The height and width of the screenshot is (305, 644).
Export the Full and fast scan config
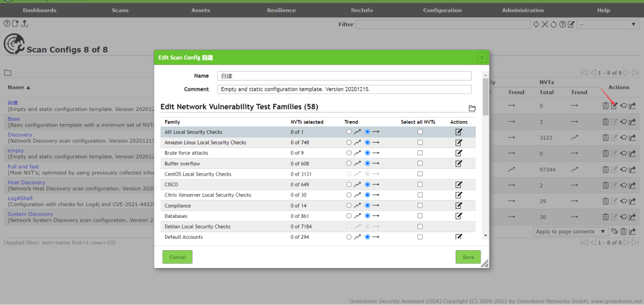coord(633,170)
